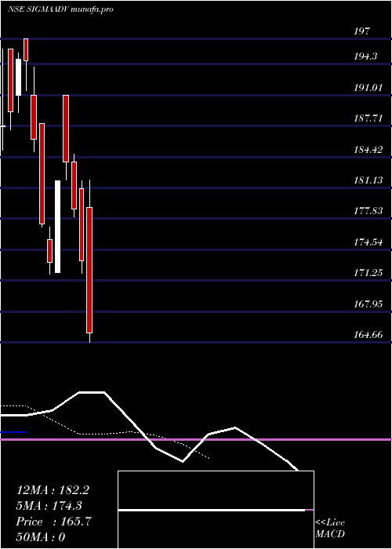Viewport: 392px width, 549px height.
Task: Click the short red candlestick just below 174.54
Action: tap(49, 251)
